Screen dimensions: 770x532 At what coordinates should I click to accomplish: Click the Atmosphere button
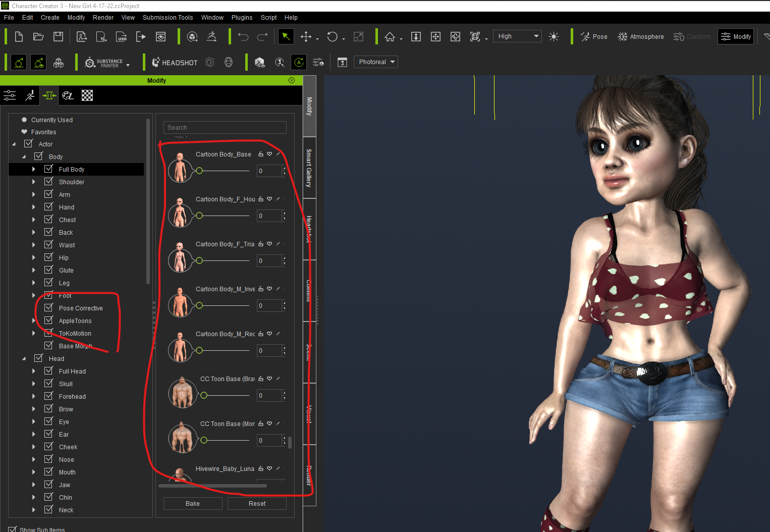pos(641,36)
